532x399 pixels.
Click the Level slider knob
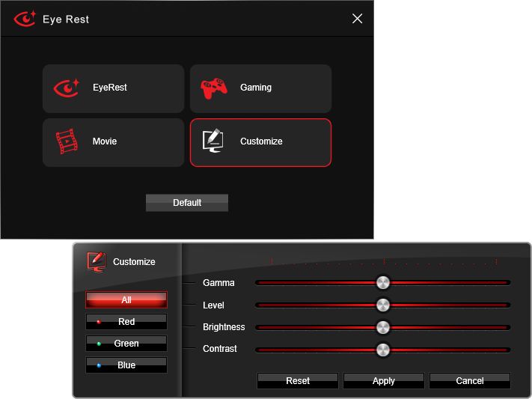click(383, 305)
